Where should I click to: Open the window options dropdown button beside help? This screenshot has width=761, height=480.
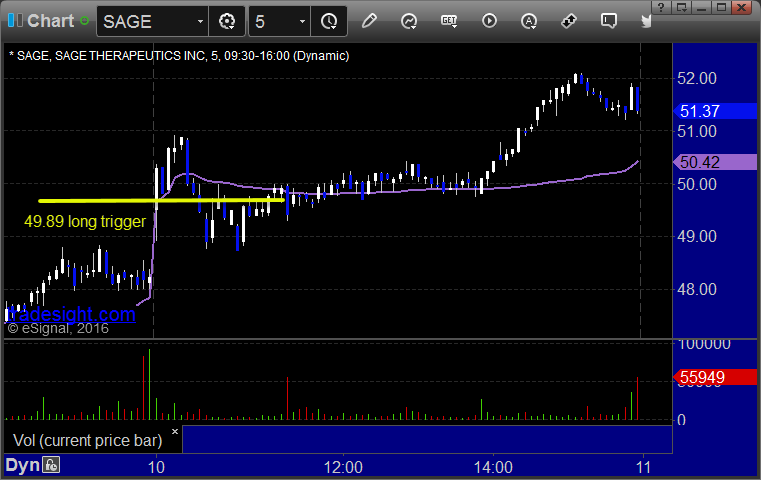681,7
